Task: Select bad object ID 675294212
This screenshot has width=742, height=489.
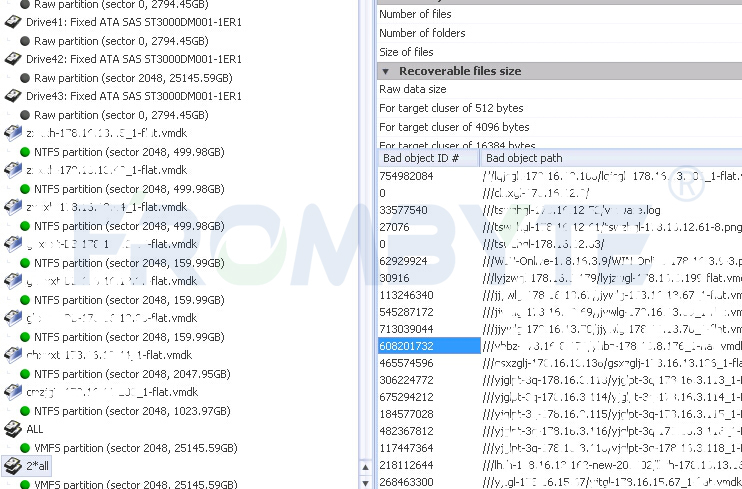Action: [x=406, y=398]
